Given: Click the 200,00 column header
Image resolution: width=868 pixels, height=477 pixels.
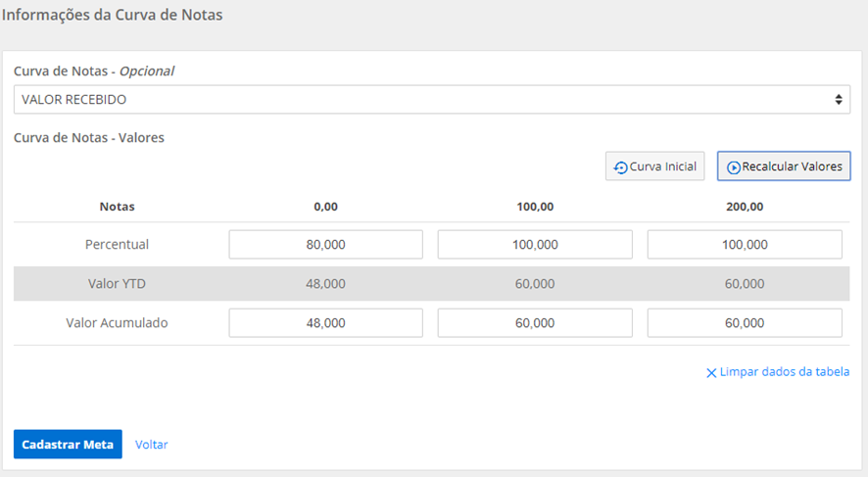Looking at the screenshot, I should point(745,207).
